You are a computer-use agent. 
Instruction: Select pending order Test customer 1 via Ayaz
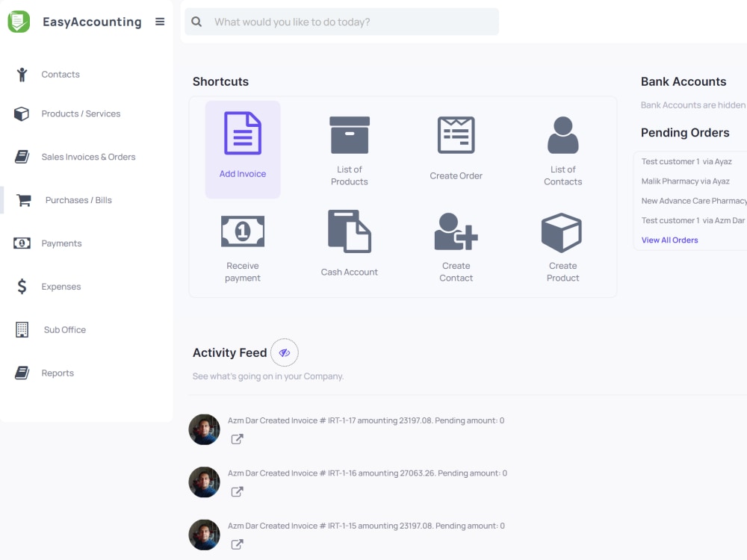(x=686, y=161)
